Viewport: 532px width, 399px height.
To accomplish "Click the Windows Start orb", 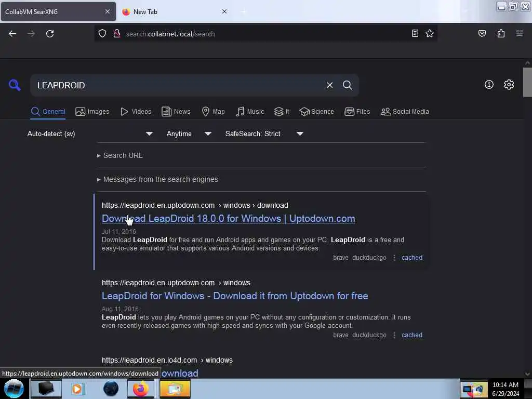I will [x=14, y=389].
